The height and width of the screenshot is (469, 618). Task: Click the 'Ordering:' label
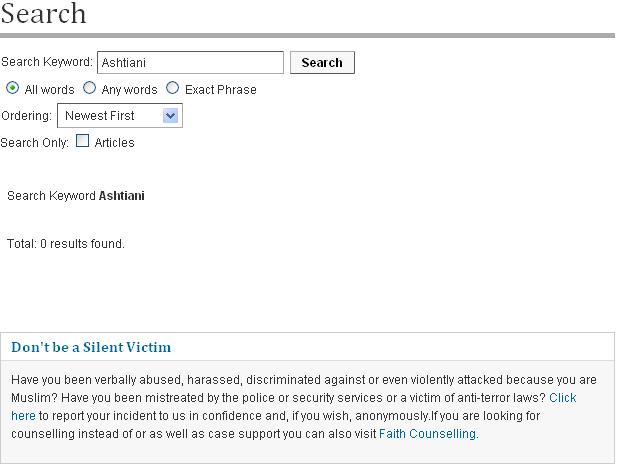[26, 116]
